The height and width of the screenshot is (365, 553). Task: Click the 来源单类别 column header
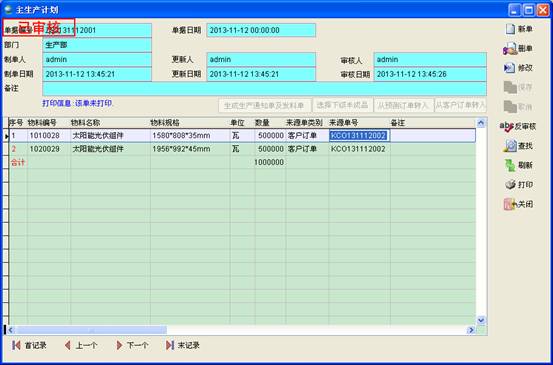click(307, 123)
